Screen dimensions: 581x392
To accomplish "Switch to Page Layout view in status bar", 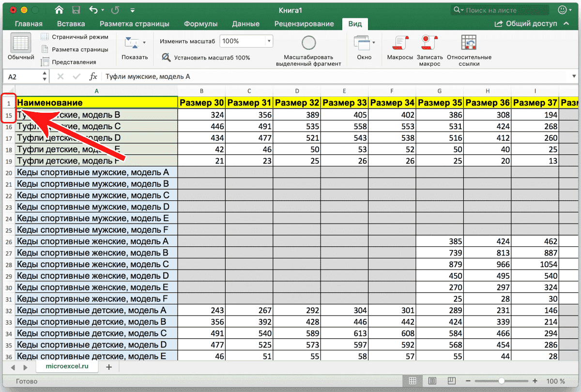I will [x=432, y=381].
